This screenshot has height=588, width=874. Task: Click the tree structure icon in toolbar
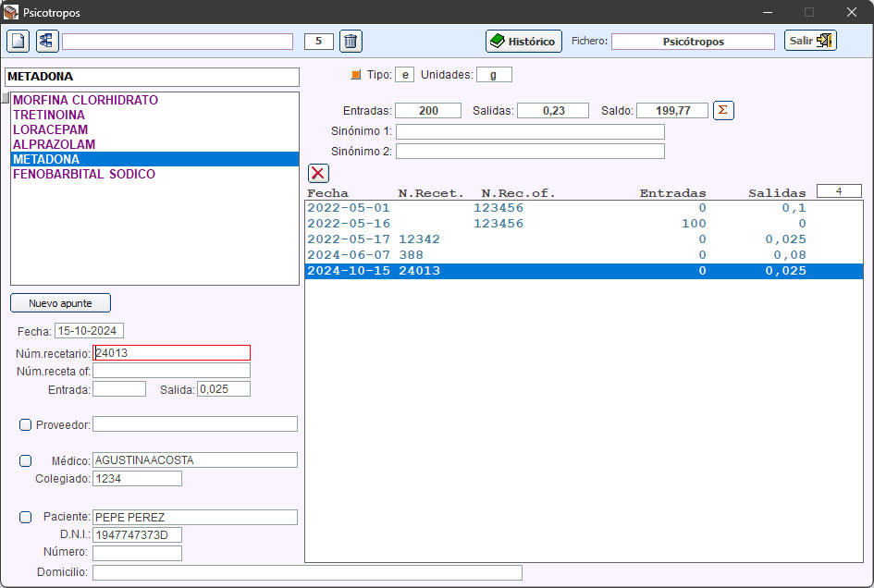tap(47, 42)
